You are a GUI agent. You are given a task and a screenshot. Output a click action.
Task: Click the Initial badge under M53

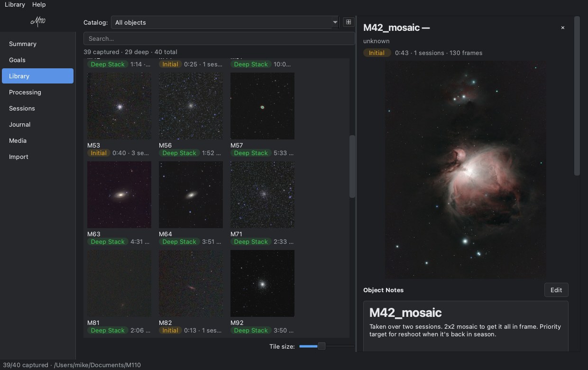99,153
